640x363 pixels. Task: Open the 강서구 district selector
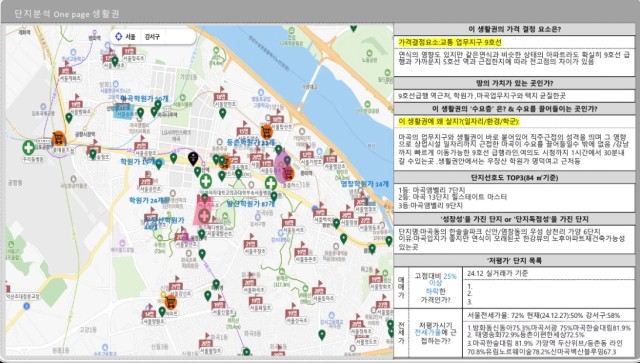(x=152, y=36)
